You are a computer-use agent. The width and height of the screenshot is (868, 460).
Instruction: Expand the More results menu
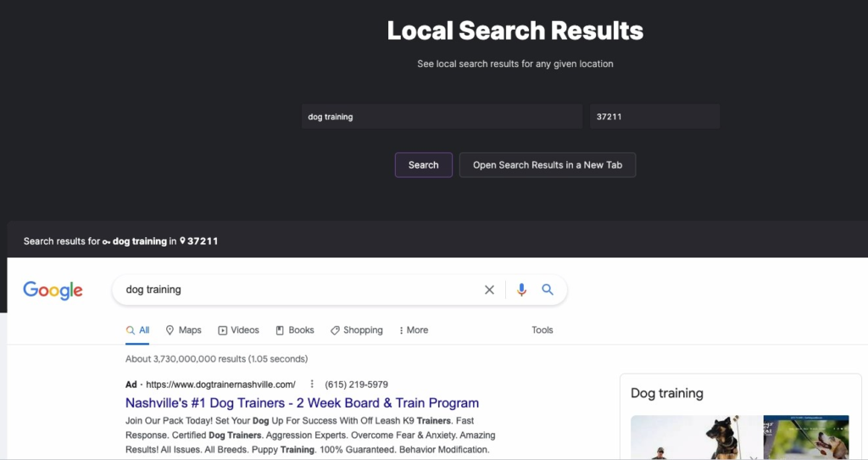(414, 330)
